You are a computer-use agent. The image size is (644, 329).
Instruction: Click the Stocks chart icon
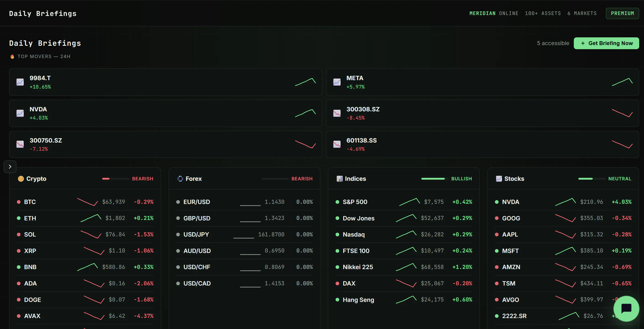(x=499, y=179)
